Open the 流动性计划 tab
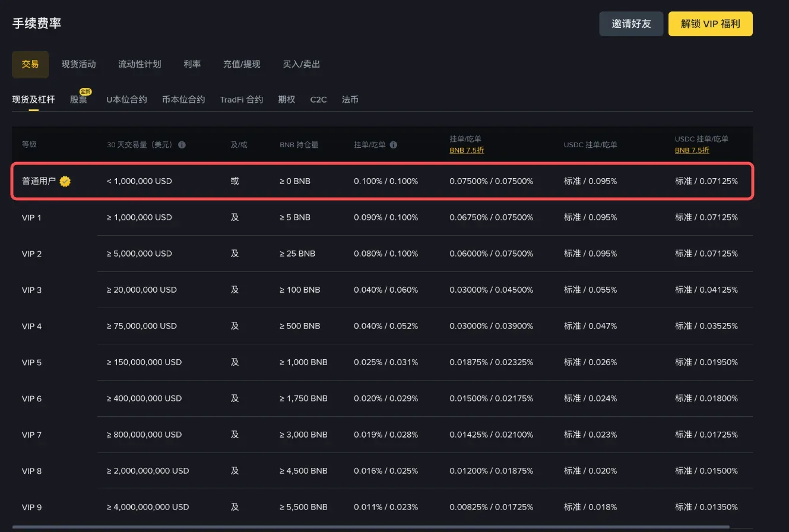The image size is (789, 532). (x=140, y=64)
